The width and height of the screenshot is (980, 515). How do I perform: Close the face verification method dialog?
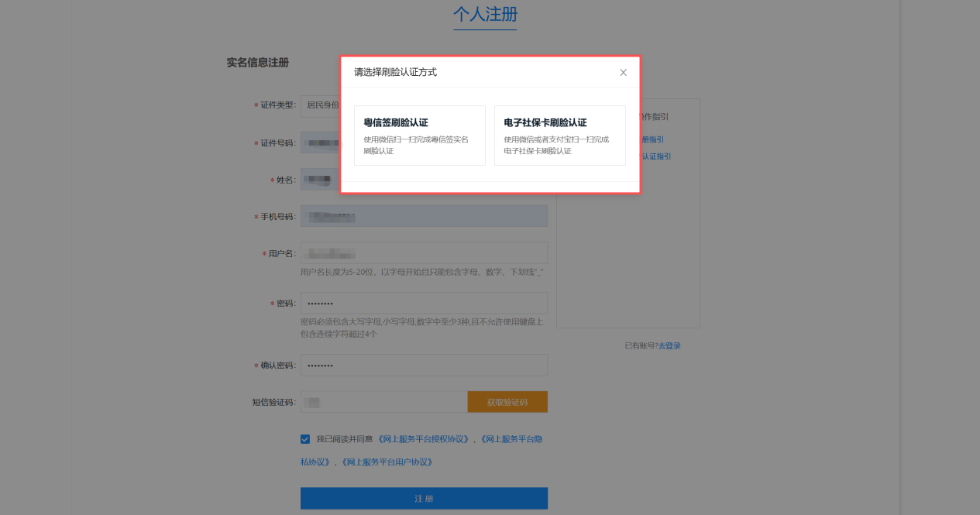(623, 72)
